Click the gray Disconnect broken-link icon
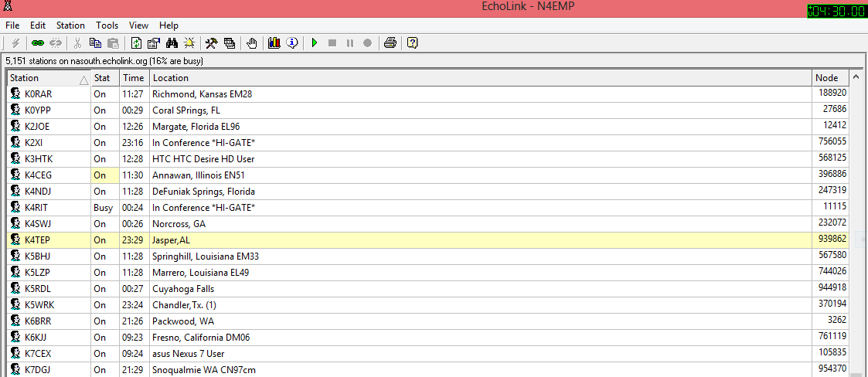This screenshot has height=377, width=868. [56, 42]
